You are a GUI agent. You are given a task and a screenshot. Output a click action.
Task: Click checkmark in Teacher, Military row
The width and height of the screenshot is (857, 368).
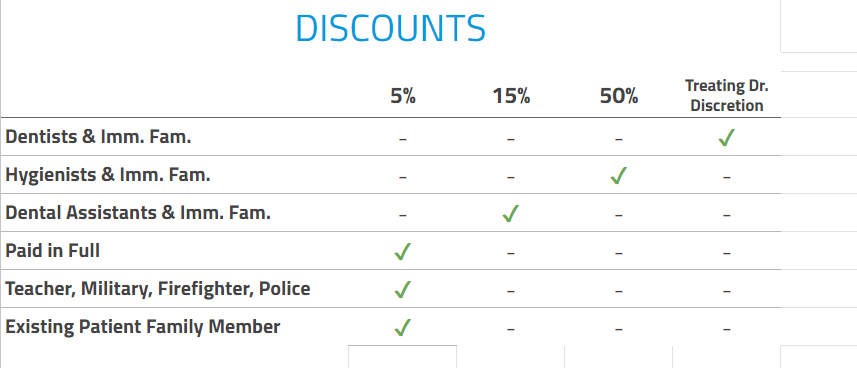click(x=402, y=289)
